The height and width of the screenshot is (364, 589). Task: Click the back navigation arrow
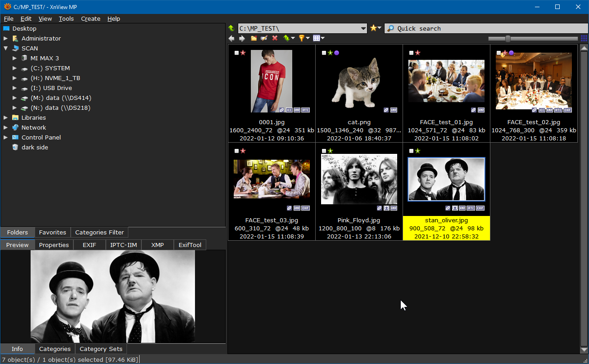[x=231, y=38]
